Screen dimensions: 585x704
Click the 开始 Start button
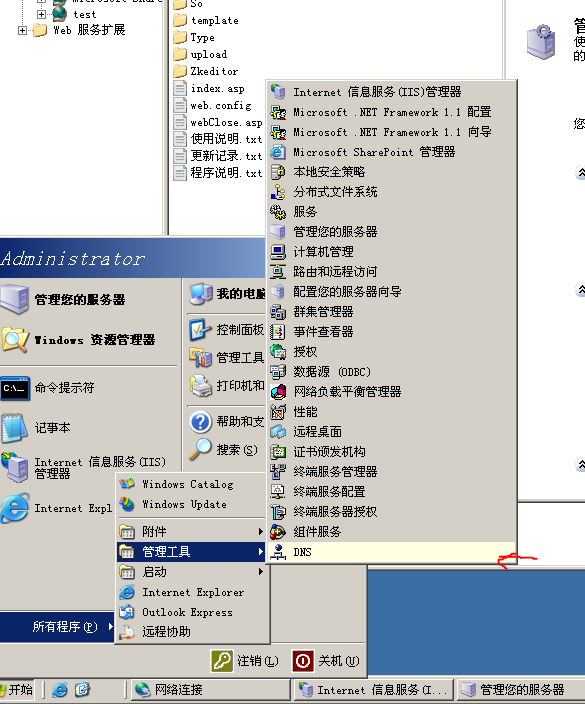click(x=17, y=690)
